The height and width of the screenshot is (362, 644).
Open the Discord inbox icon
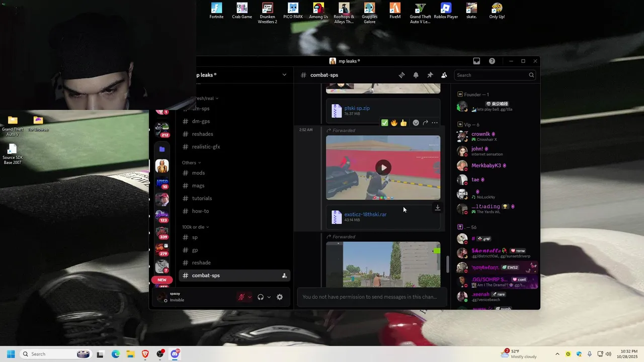[476, 61]
